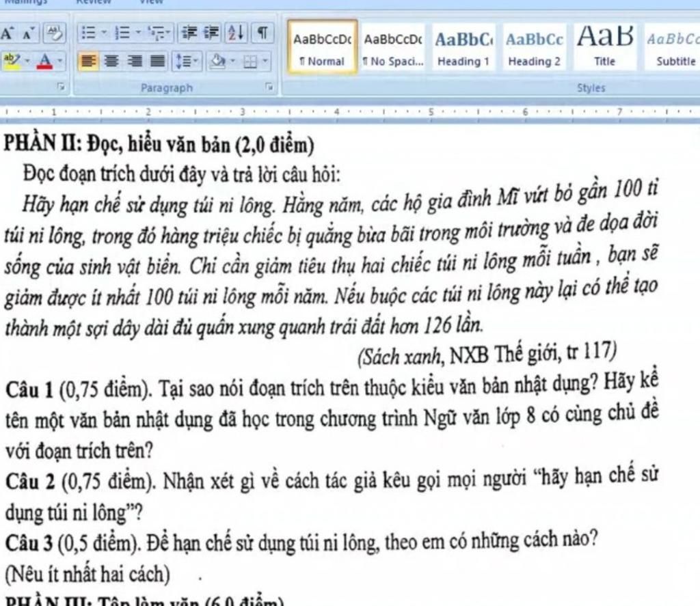
Task: Click the Shrink Font button
Action: click(x=27, y=33)
